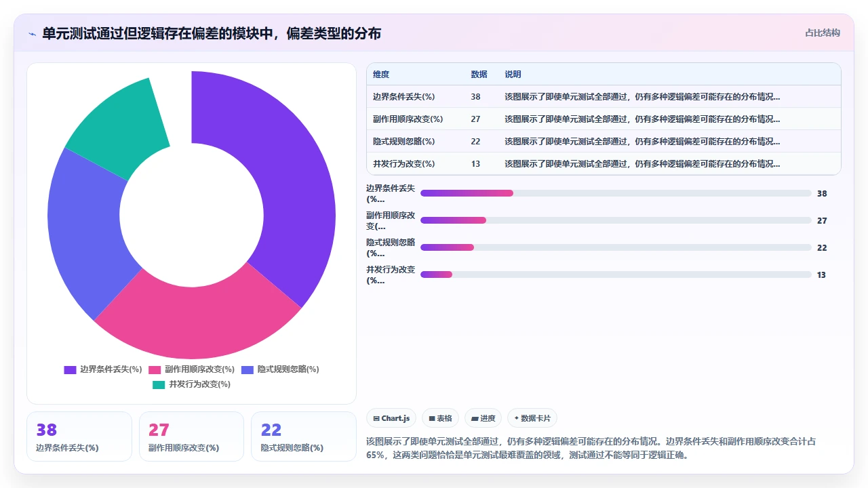This screenshot has width=868, height=488.
Task: Click the 副作用顺序改变 progress bar
Action: tap(616, 220)
